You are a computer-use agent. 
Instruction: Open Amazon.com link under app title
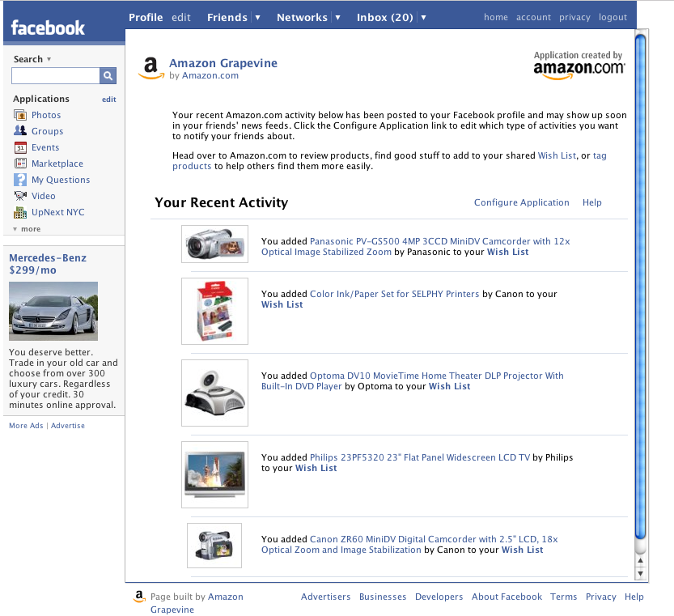point(210,75)
